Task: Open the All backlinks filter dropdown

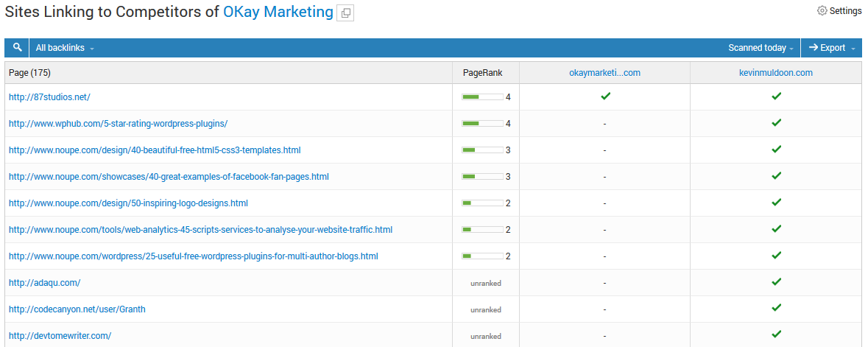Action: (65, 48)
